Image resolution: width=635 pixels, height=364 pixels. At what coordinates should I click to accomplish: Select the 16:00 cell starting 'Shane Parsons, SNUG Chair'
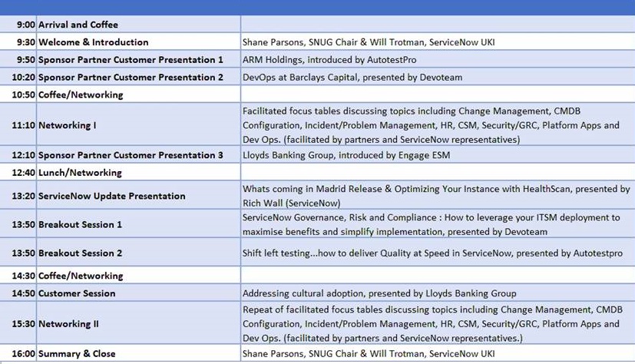(x=438, y=353)
